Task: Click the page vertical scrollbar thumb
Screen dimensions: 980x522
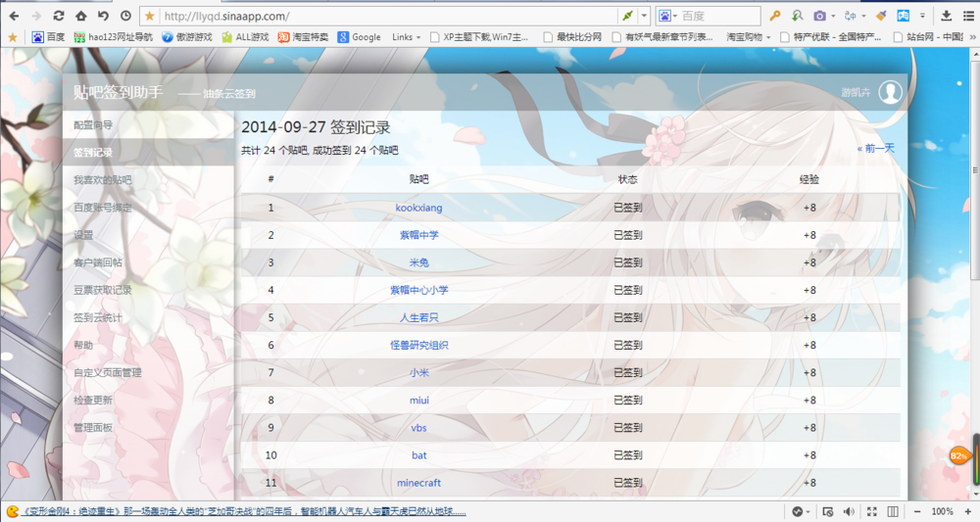Action: coord(975,170)
